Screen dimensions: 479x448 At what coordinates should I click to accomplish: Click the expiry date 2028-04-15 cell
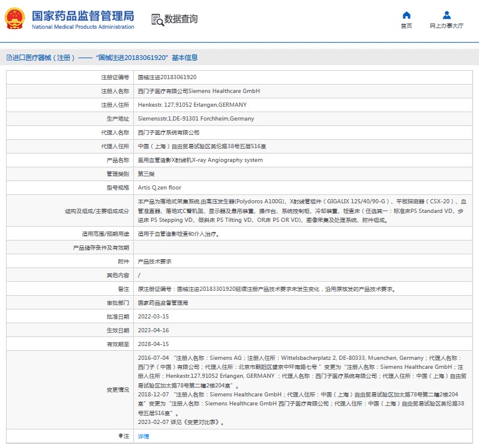[x=153, y=344]
